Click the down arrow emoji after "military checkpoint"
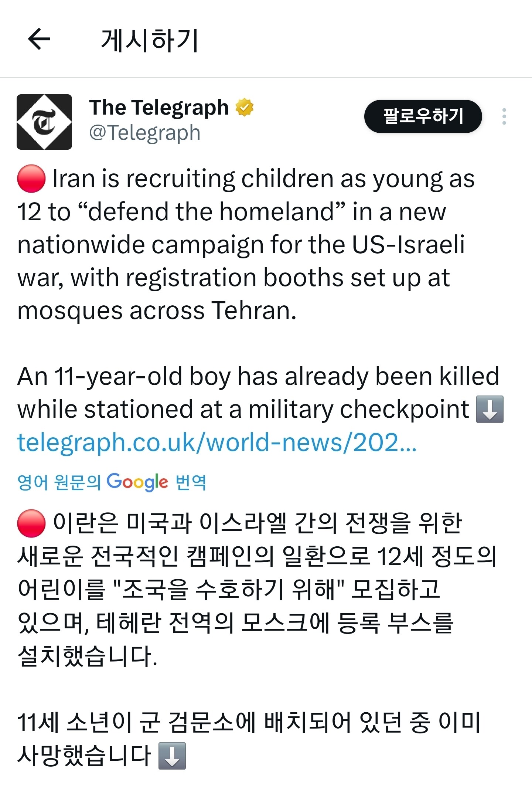 point(490,409)
